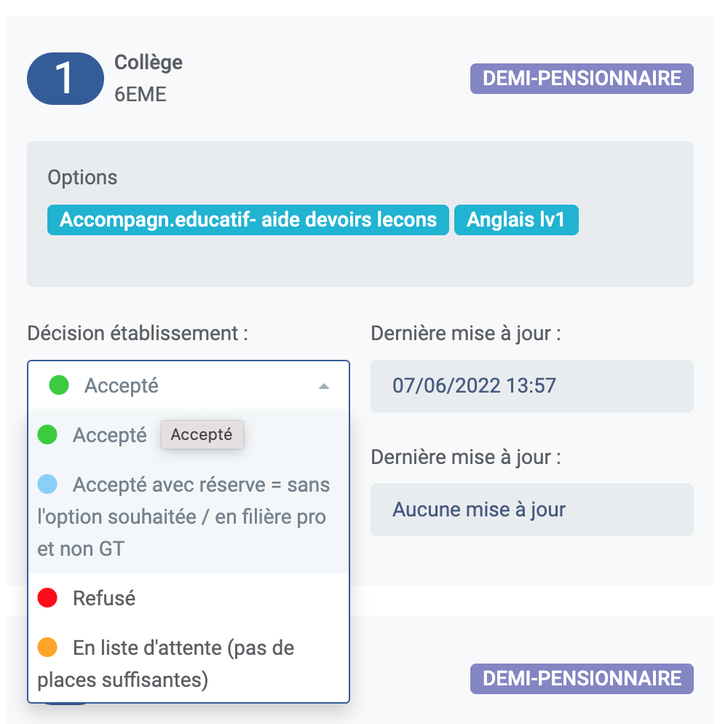Click the Accepté tooltip label

202,435
